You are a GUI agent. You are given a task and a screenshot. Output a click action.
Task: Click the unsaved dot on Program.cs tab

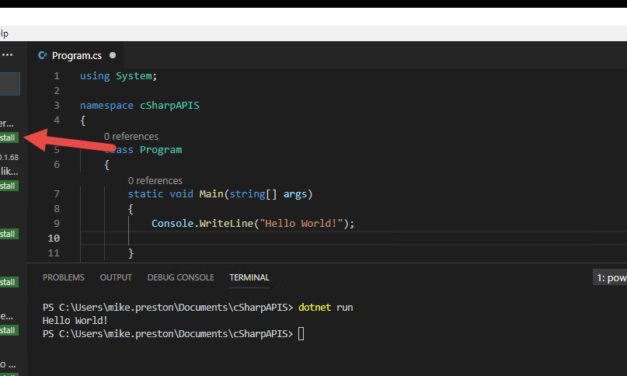113,55
